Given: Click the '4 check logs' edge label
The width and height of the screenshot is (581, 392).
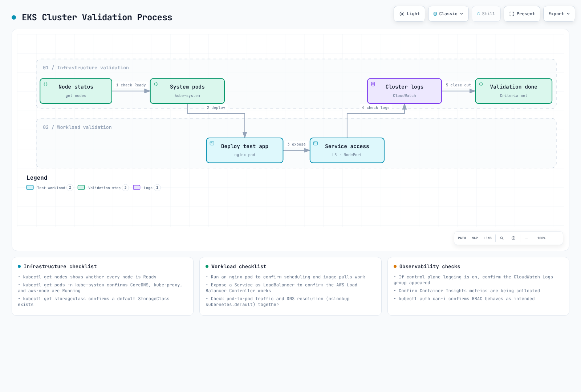Looking at the screenshot, I should pos(376,108).
